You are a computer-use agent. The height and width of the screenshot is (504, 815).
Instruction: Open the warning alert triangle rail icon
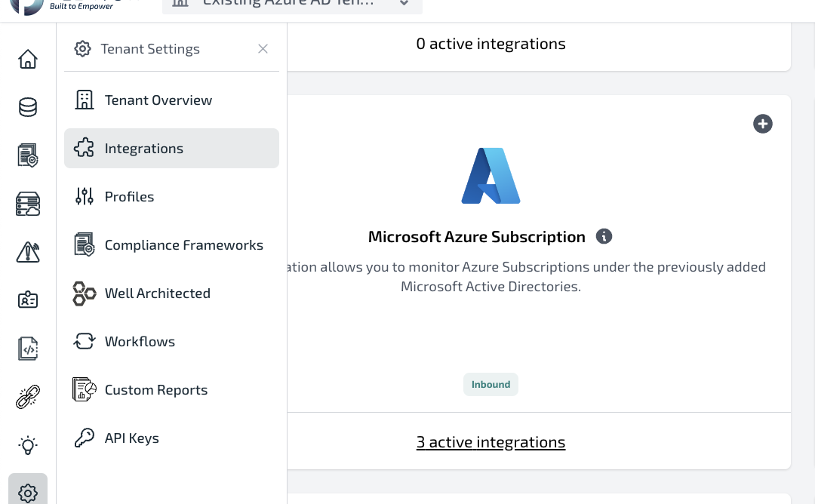tap(28, 252)
